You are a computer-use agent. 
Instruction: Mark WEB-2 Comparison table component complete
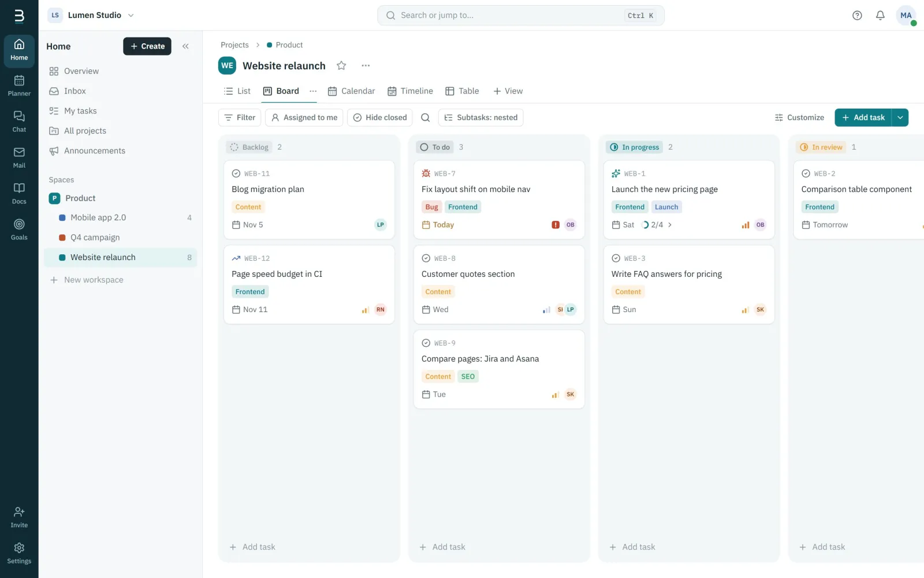tap(806, 173)
